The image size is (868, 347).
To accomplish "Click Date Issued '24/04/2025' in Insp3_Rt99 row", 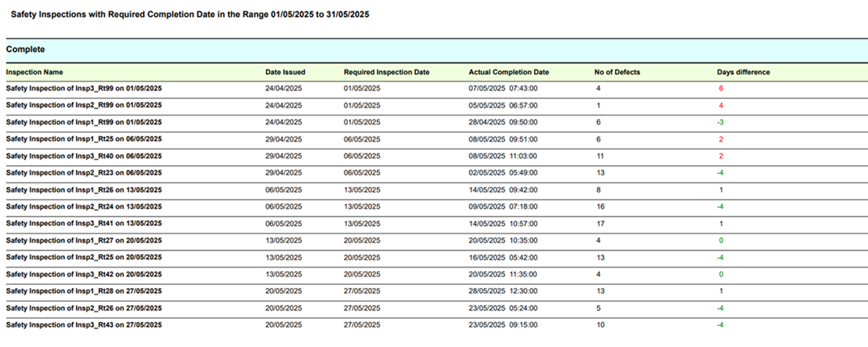I will pyautogui.click(x=284, y=88).
